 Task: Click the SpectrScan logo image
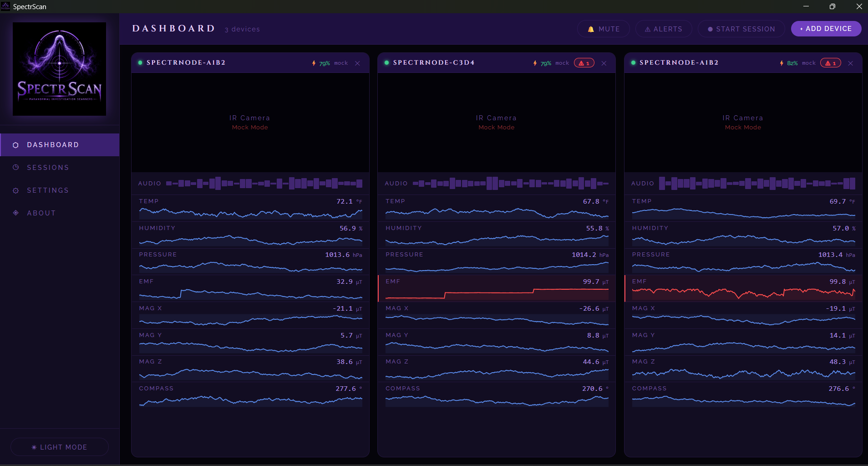pos(59,69)
